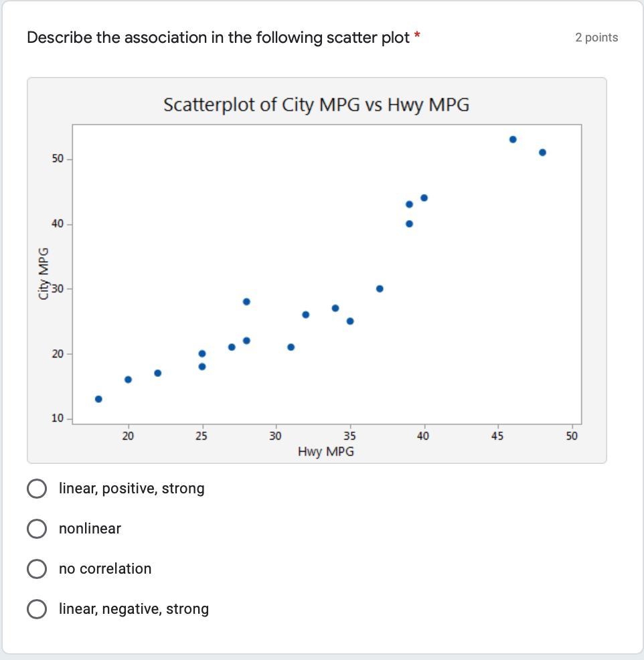This screenshot has width=644, height=660.
Task: Select the 'linear, negative, strong' radio button
Action: (37, 609)
